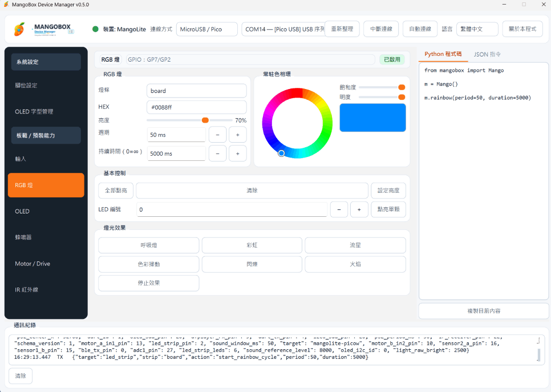Start the 閃爍 blink effect
Screen dimensions: 551x392
(252, 264)
